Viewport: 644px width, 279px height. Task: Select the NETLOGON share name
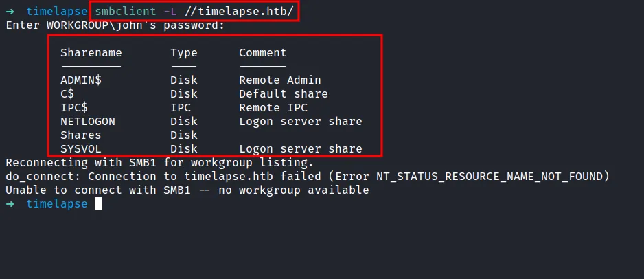pos(87,122)
